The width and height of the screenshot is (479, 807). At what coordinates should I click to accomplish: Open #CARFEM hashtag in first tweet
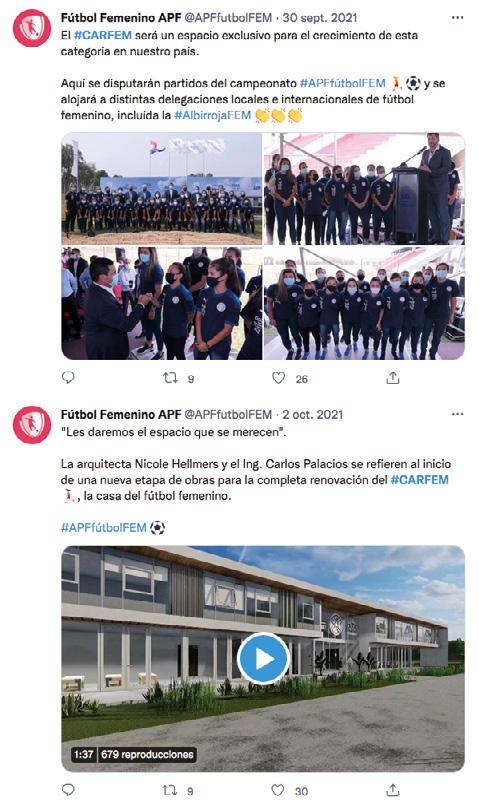(103, 36)
